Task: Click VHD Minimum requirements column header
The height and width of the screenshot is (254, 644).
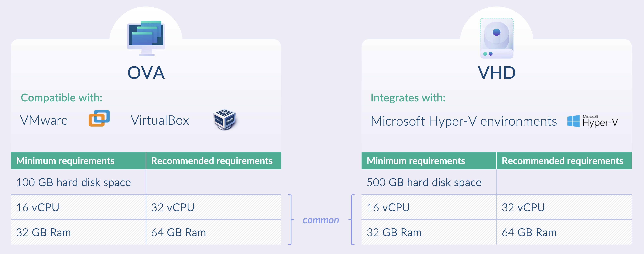Action: [416, 161]
